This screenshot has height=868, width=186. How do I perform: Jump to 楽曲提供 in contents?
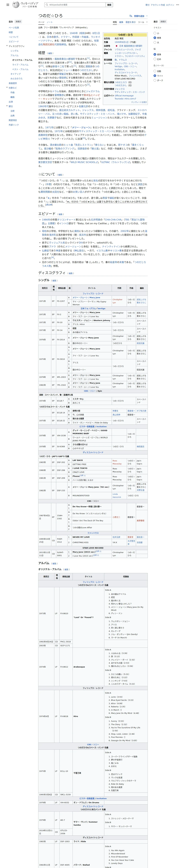tap(13, 83)
